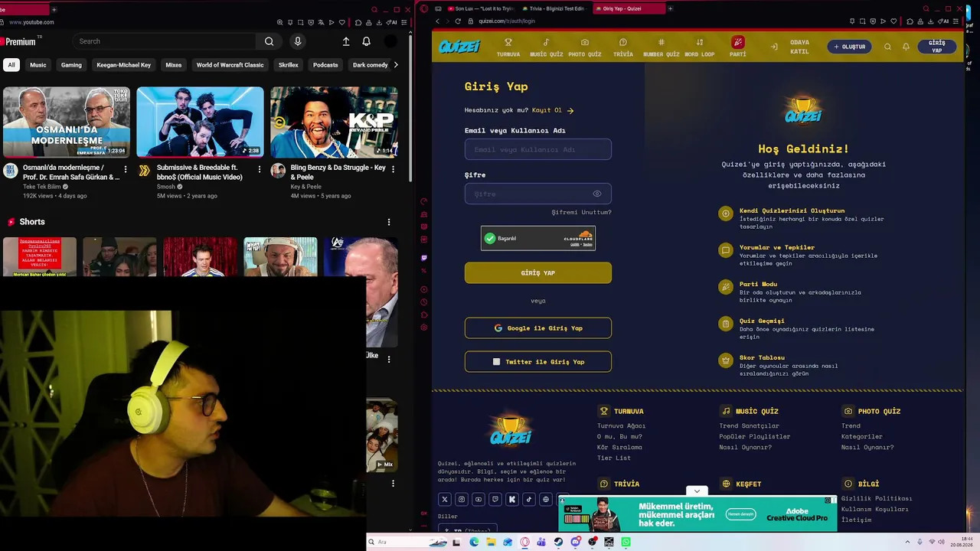Click the Cloudflare Başarılı verification checkbox
Screen dimensions: 980x551
tap(490, 238)
